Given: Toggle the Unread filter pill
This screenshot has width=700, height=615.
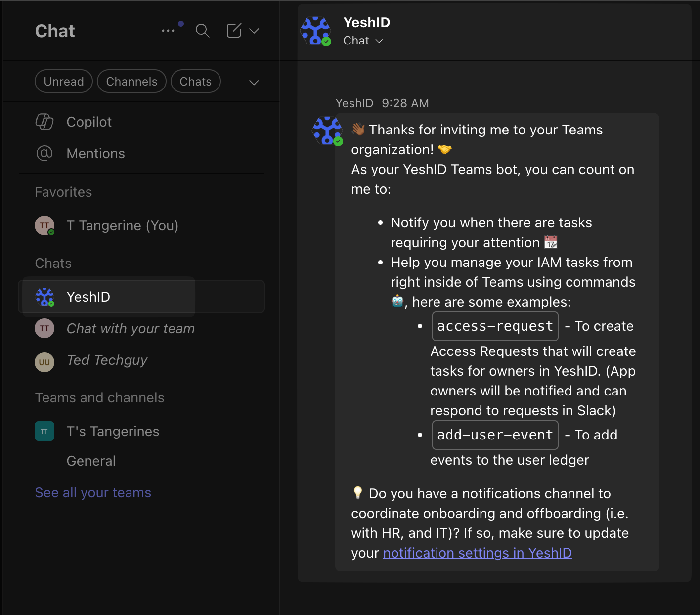Looking at the screenshot, I should (x=64, y=81).
